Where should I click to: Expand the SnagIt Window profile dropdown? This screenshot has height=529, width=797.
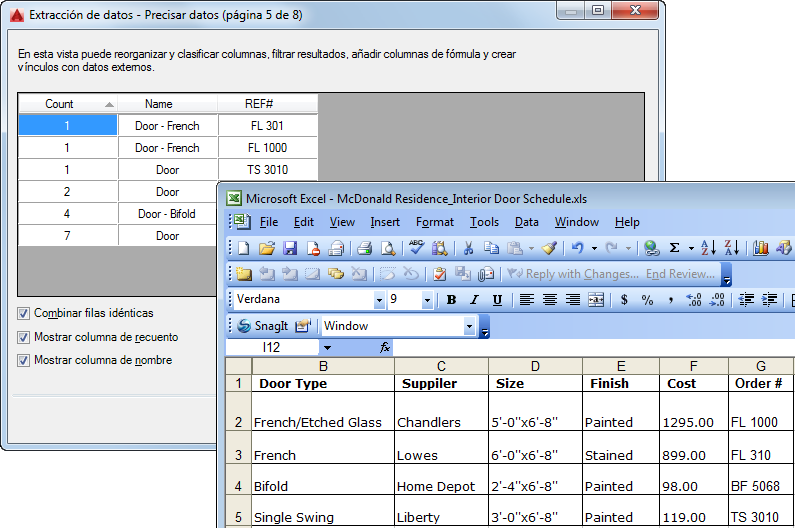click(469, 326)
